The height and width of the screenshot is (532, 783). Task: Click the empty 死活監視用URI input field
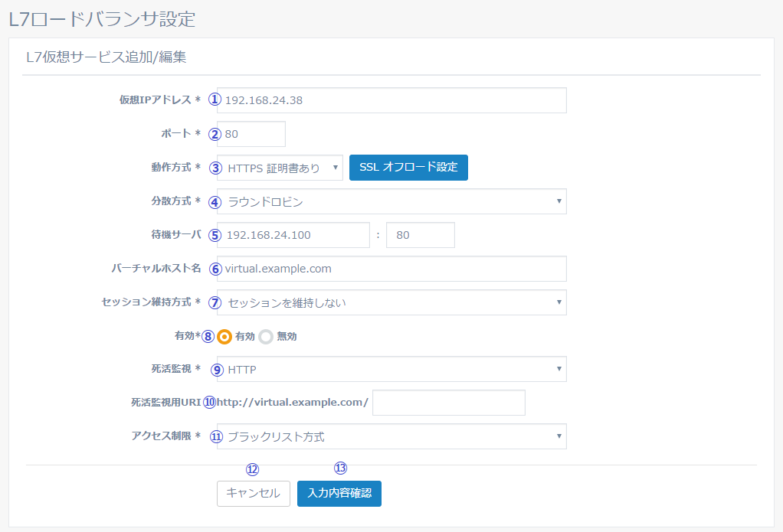(x=448, y=403)
